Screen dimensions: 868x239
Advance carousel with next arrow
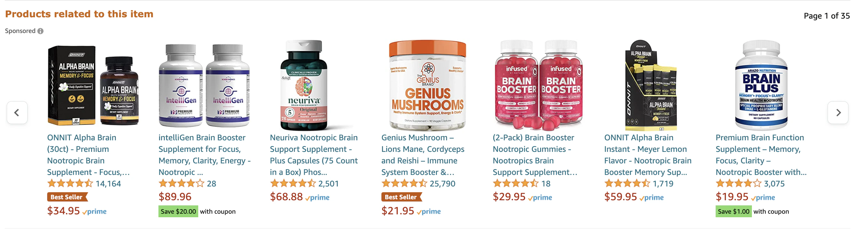[838, 112]
